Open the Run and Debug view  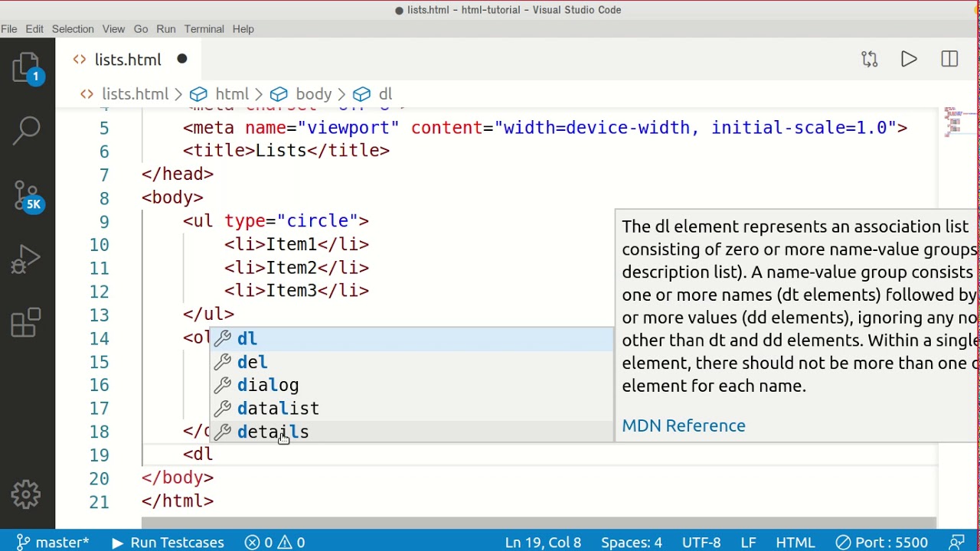click(x=27, y=259)
